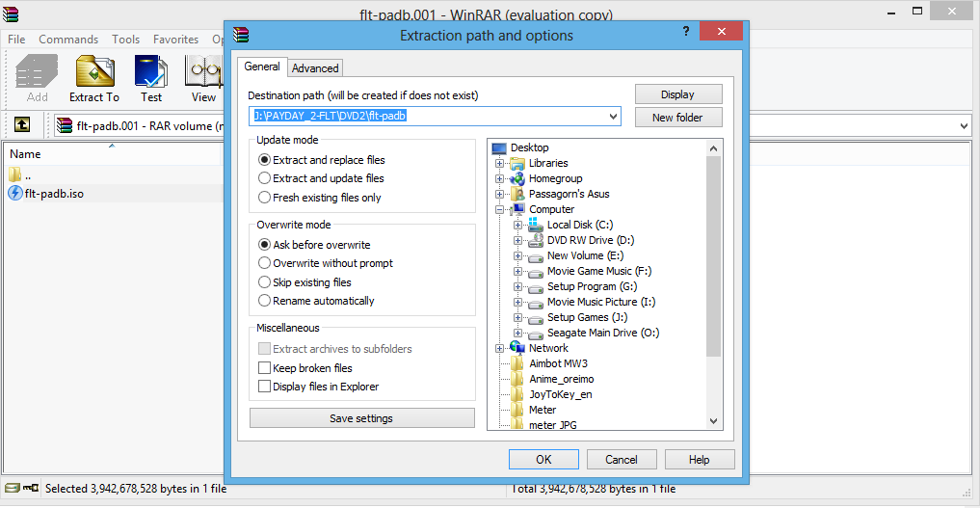Expand the Network tree node
The image size is (980, 508).
coord(499,348)
